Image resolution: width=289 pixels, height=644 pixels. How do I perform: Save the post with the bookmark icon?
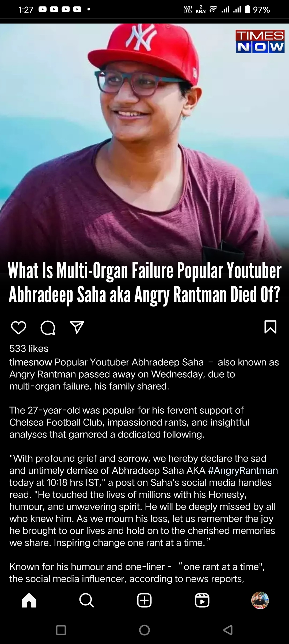pyautogui.click(x=270, y=327)
